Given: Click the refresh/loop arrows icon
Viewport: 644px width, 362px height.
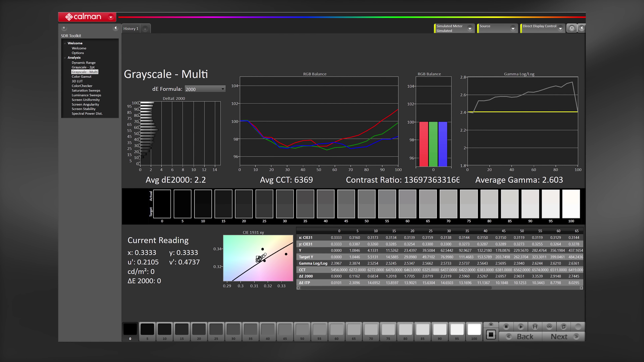Looking at the screenshot, I should click(x=563, y=326).
